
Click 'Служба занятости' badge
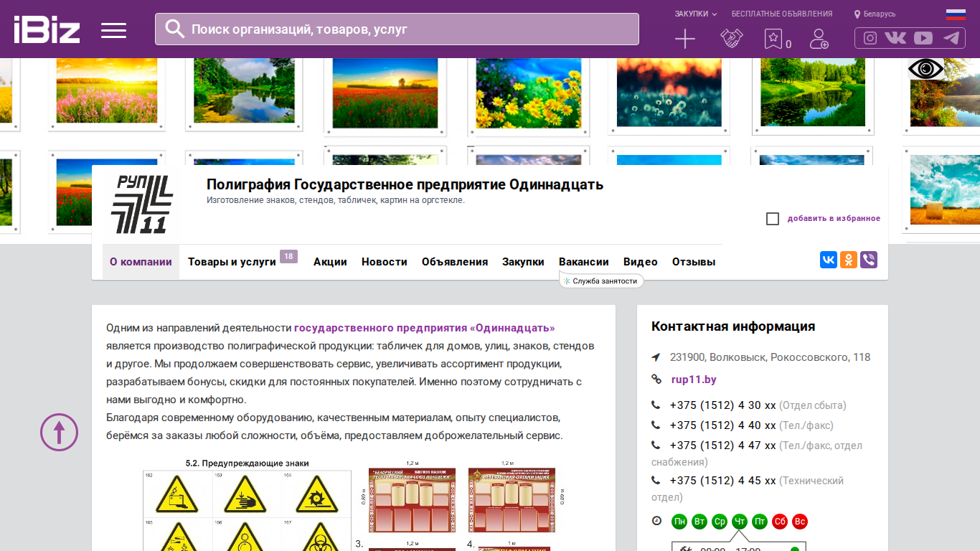[601, 281]
